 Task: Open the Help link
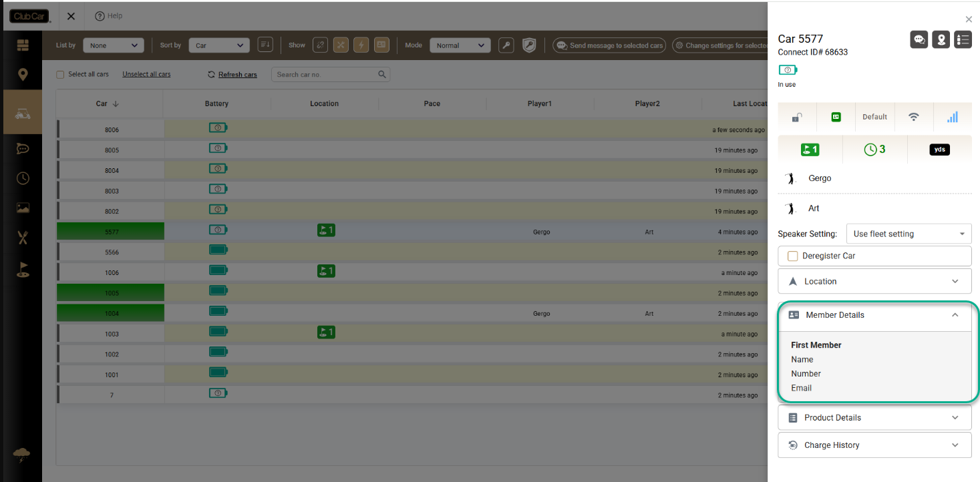(108, 16)
